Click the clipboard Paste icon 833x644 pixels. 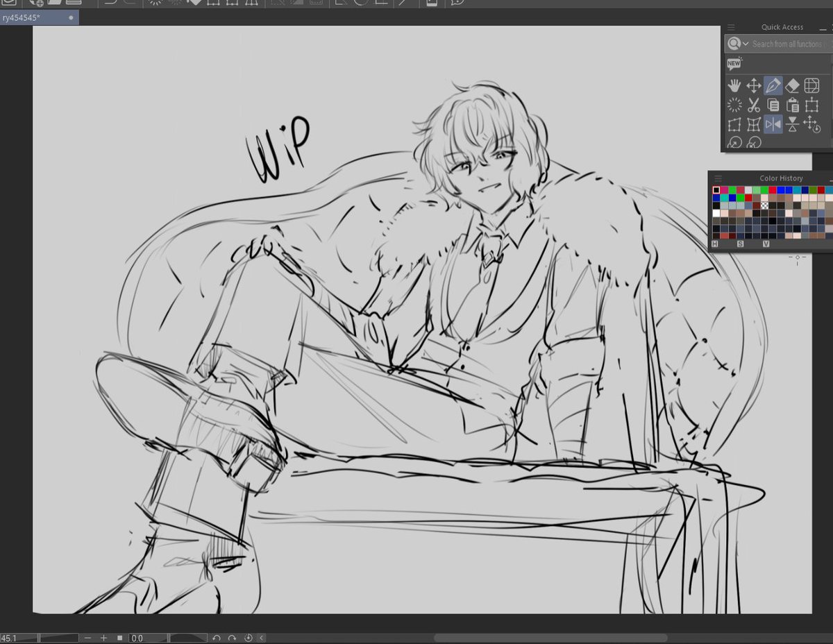coord(793,105)
